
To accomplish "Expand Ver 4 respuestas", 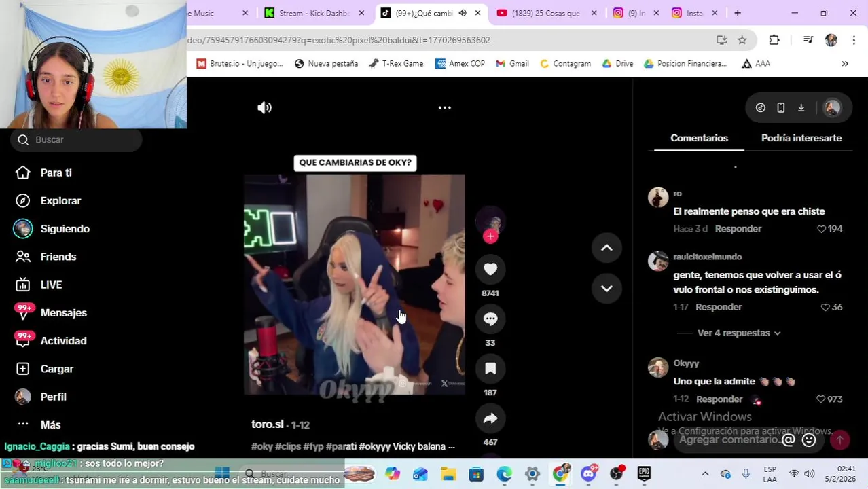I will click(x=739, y=333).
